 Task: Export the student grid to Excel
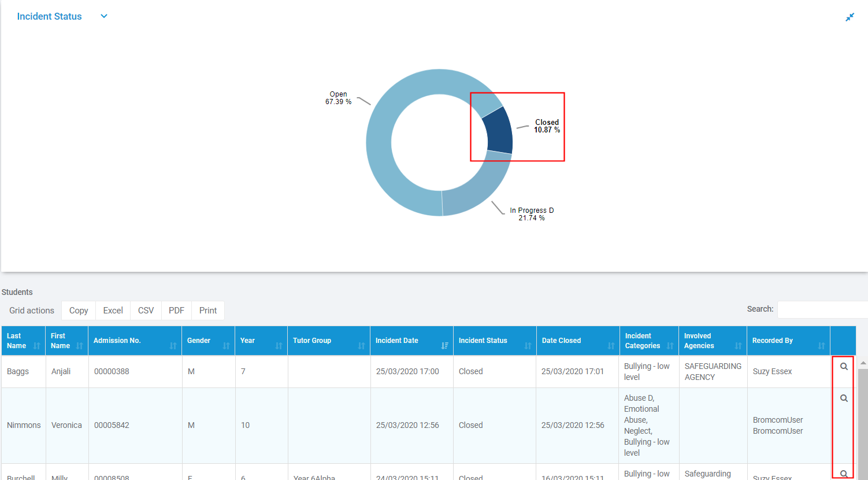pyautogui.click(x=113, y=310)
